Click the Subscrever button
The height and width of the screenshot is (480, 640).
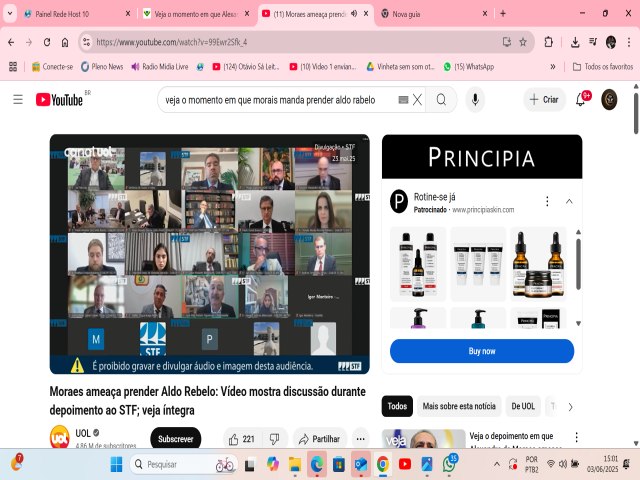click(x=176, y=439)
